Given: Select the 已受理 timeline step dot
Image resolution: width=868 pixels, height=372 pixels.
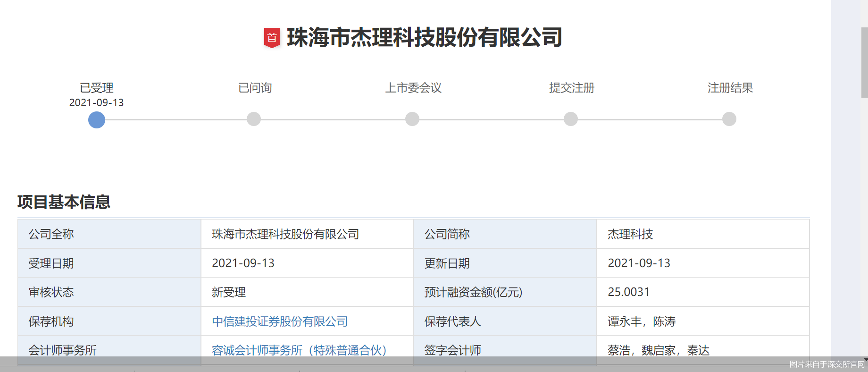Looking at the screenshot, I should (x=97, y=119).
